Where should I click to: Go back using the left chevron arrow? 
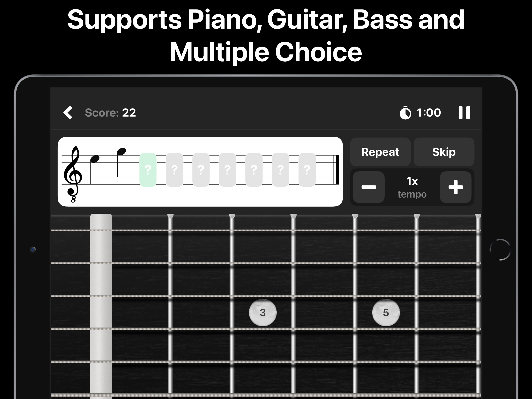pyautogui.click(x=68, y=113)
